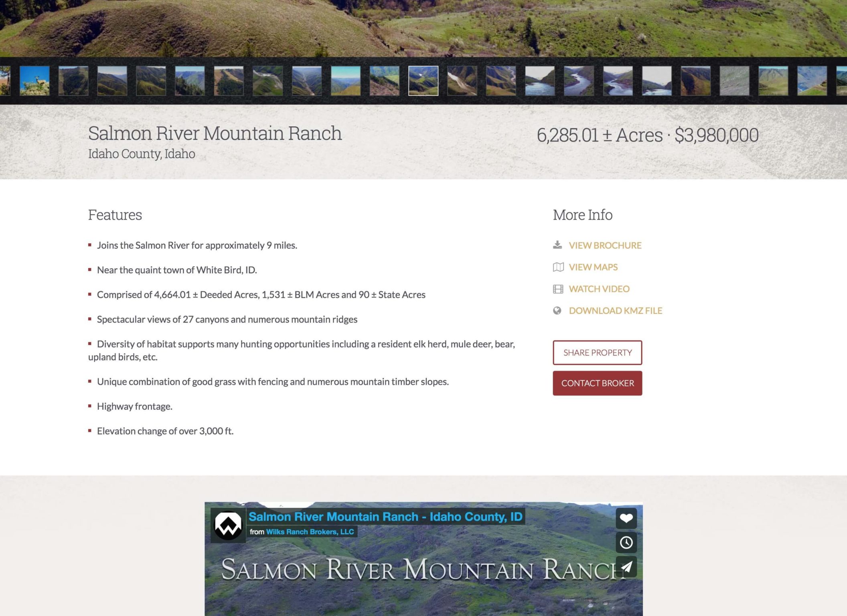Click the map icon beside View Maps
The height and width of the screenshot is (616, 847).
coord(558,267)
